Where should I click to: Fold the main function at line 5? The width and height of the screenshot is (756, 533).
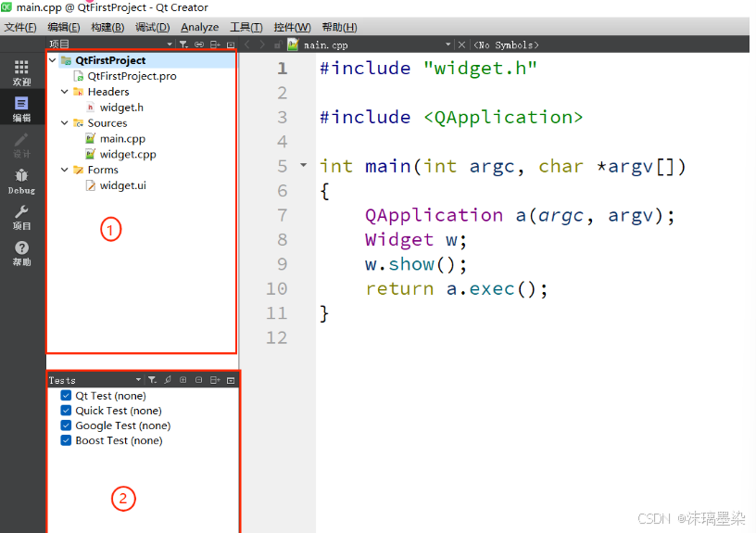click(x=303, y=165)
